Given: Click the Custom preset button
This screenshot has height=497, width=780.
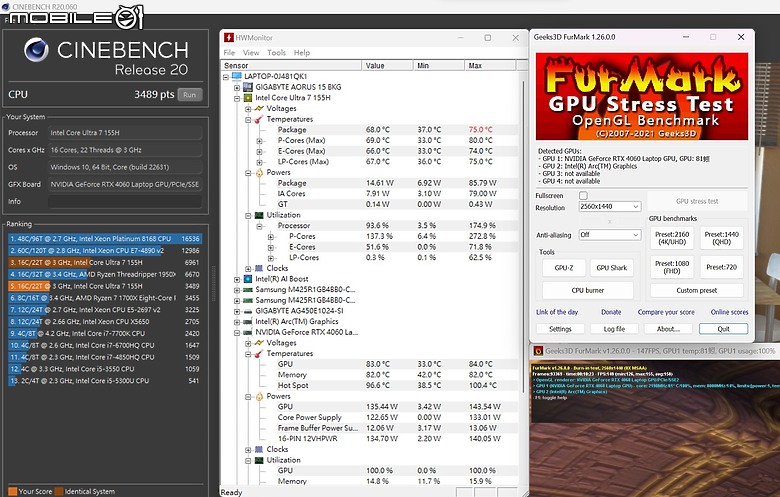Looking at the screenshot, I should tap(696, 291).
